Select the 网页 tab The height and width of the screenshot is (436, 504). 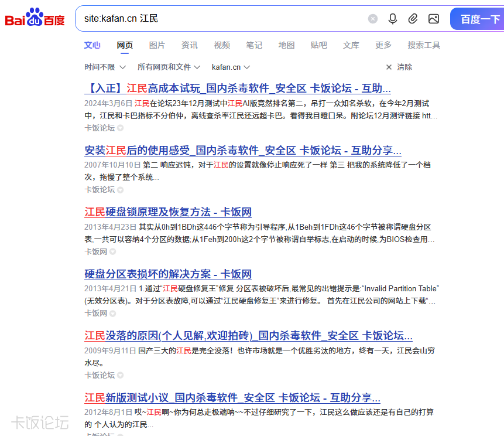pos(125,45)
